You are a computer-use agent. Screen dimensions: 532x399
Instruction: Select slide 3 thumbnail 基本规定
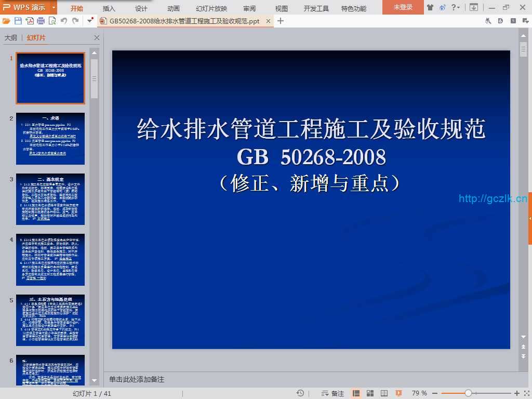point(50,199)
